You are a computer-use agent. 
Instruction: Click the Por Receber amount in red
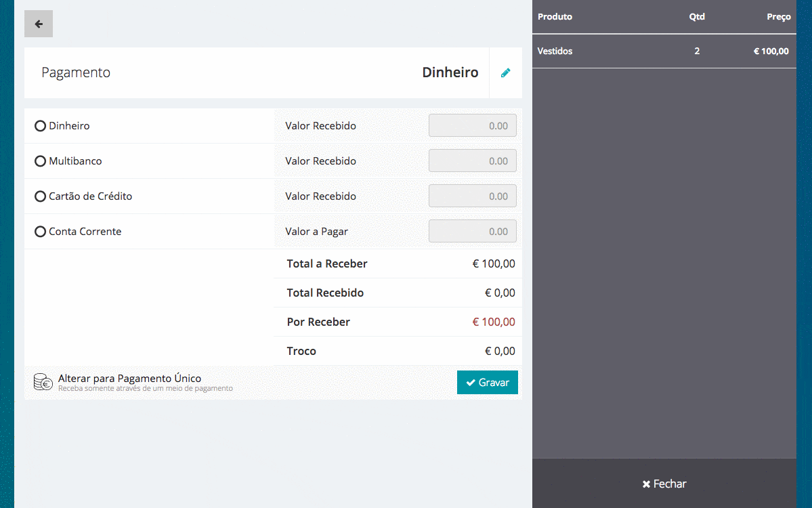(493, 322)
